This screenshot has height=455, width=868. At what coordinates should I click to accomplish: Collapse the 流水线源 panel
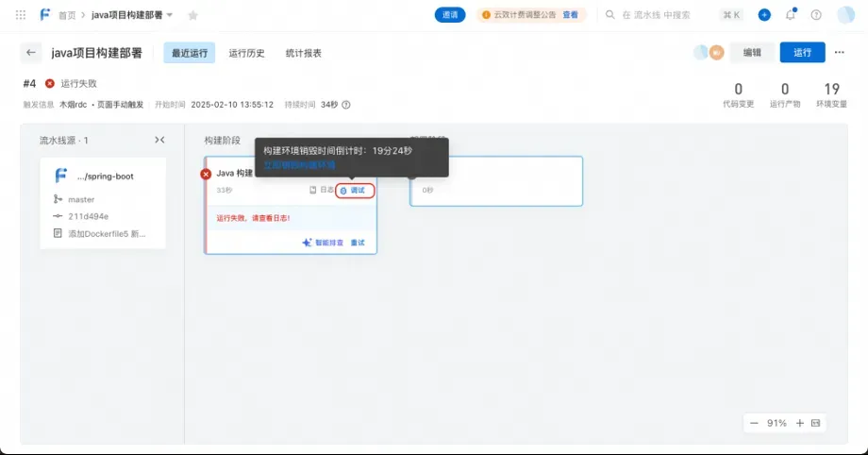[x=159, y=141]
